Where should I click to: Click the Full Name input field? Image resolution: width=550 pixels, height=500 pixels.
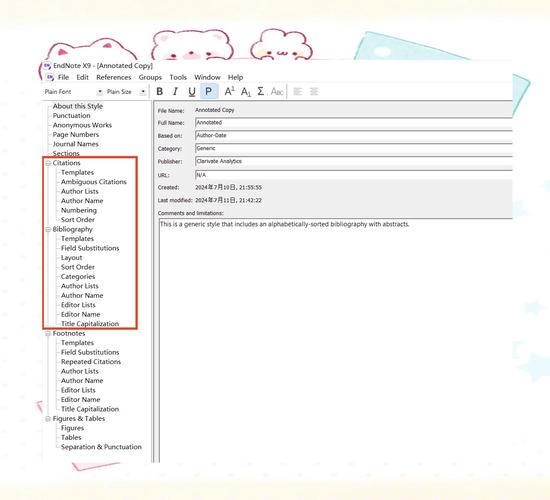click(354, 123)
